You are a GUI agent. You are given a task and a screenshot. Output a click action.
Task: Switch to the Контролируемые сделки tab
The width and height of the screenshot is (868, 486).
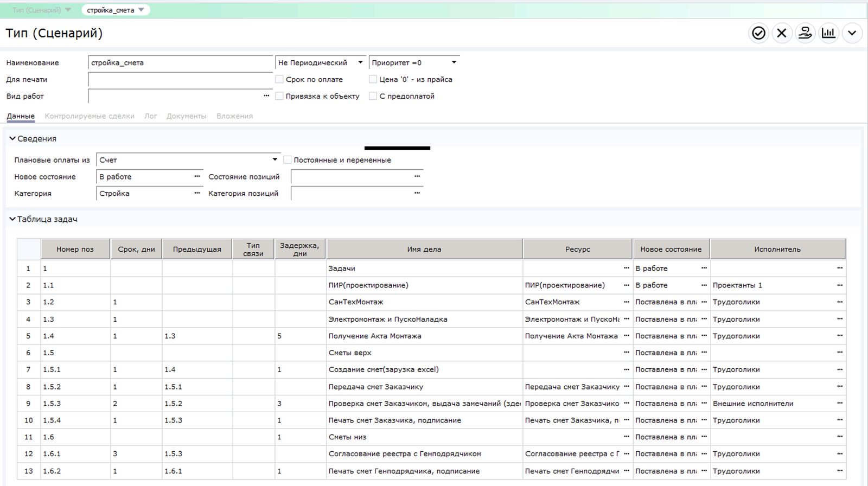coord(90,116)
